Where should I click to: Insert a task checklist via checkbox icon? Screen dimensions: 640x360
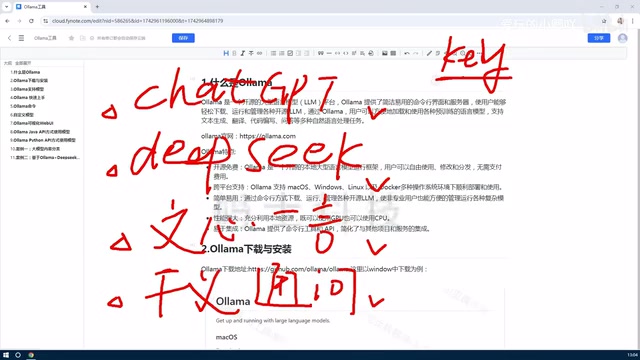tap(290, 53)
